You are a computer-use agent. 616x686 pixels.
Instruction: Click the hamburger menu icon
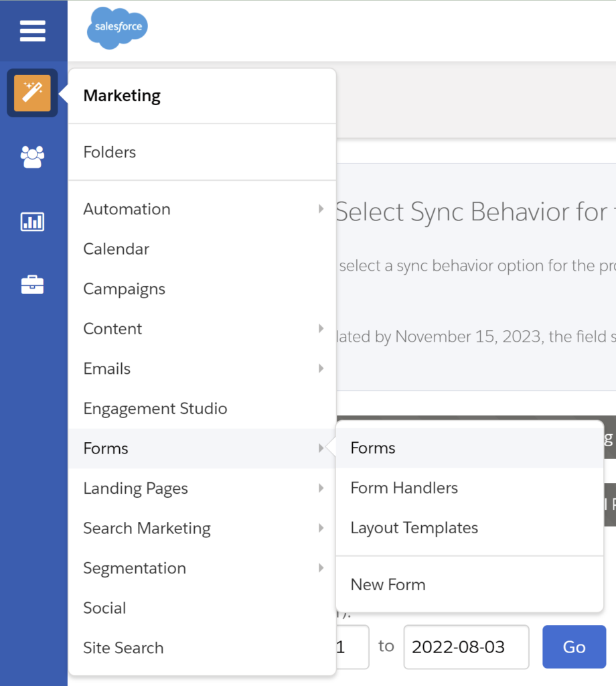(x=32, y=31)
